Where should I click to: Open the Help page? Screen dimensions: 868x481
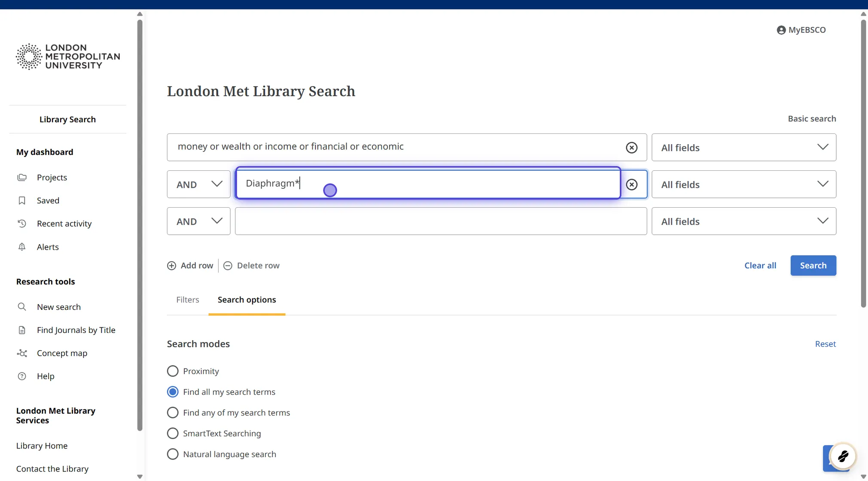coord(45,376)
